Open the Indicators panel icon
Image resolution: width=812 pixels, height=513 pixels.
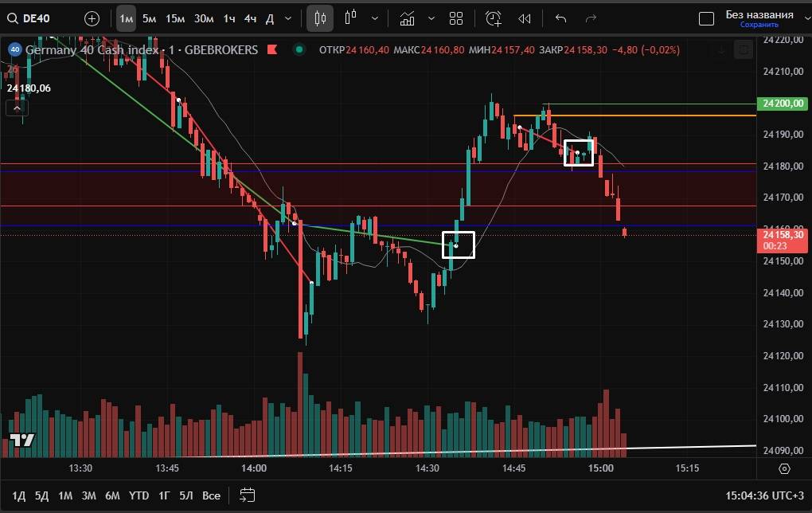tap(408, 19)
